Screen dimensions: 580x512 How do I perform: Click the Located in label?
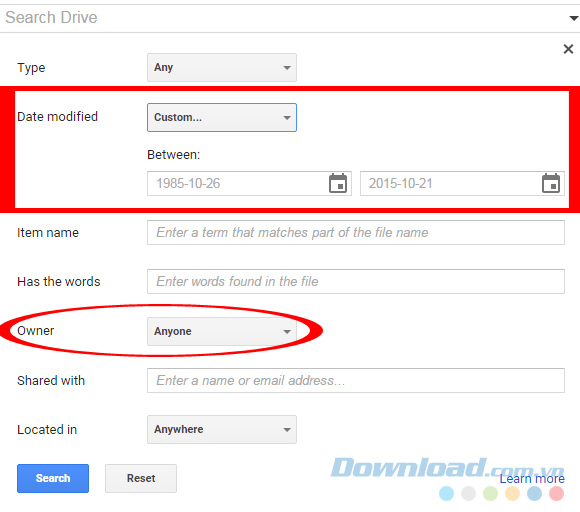[x=47, y=430]
